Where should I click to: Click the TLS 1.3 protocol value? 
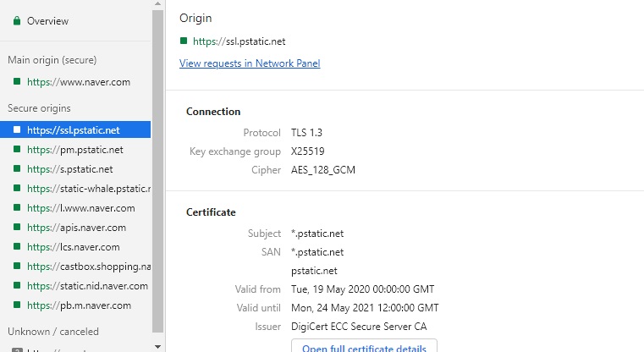(307, 133)
